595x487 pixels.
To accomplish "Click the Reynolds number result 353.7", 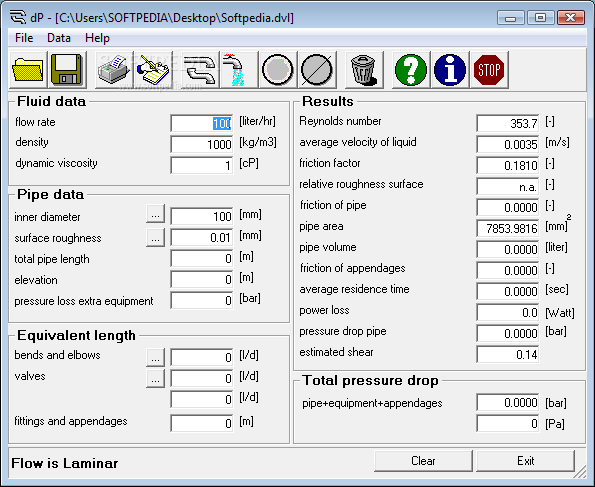I will click(x=508, y=123).
